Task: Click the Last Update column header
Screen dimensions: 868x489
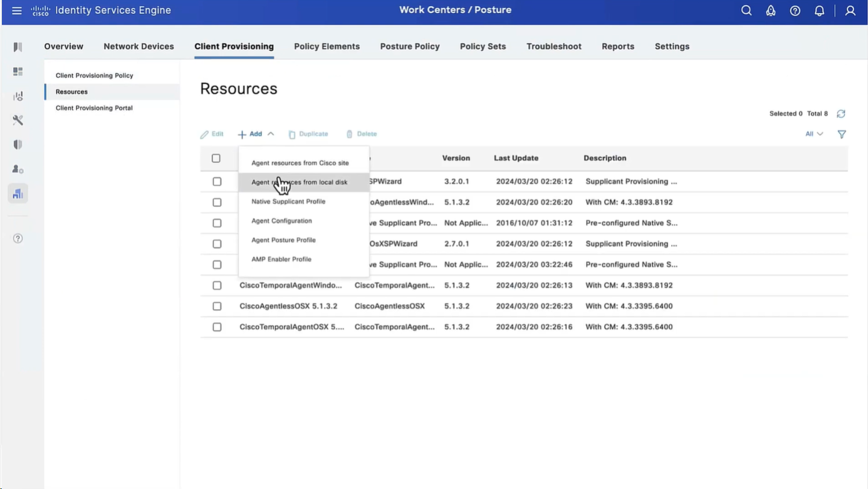Action: pos(516,159)
